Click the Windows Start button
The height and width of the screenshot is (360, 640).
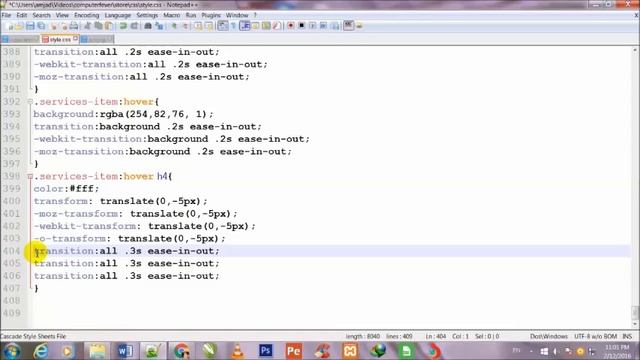11,351
